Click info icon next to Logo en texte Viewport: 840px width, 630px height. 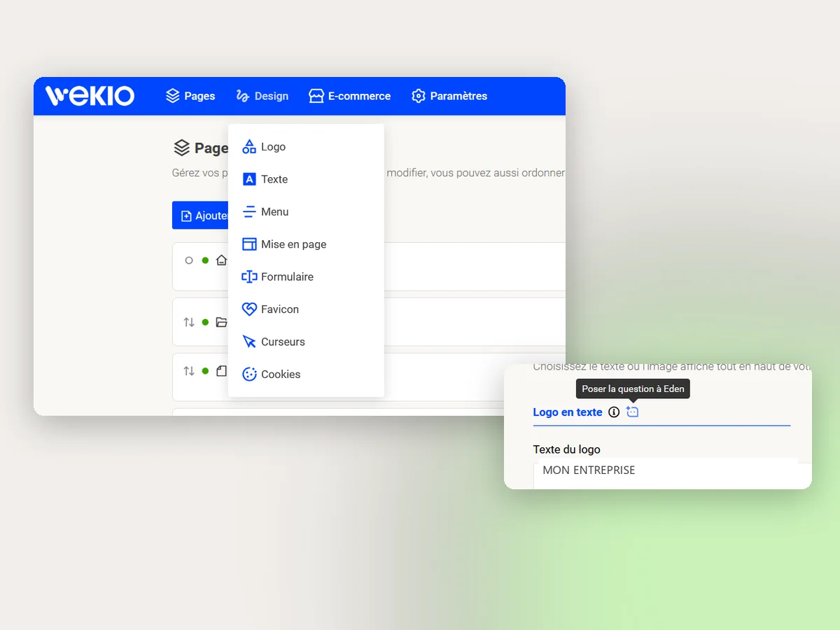pyautogui.click(x=614, y=412)
